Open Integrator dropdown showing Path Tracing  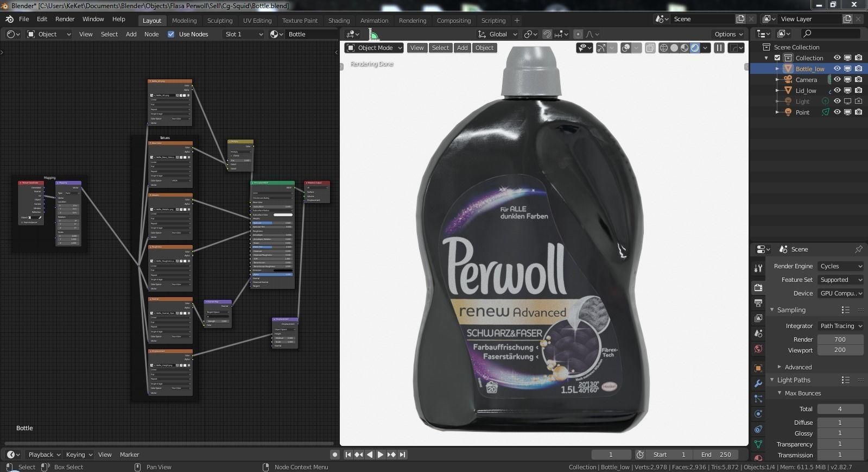coord(840,326)
